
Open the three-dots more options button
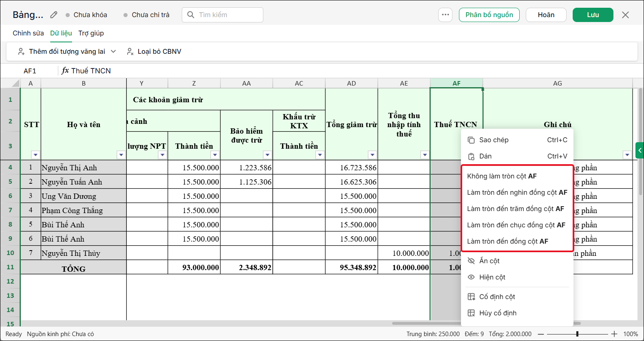tap(445, 15)
